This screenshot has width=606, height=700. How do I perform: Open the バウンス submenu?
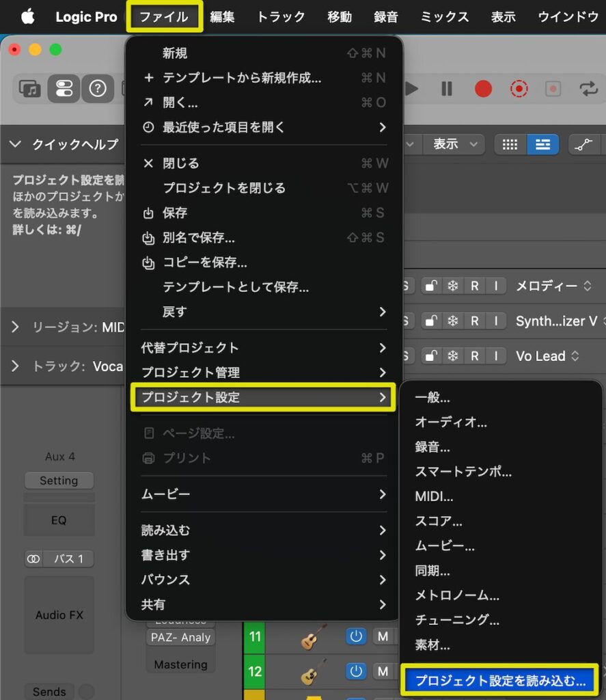tap(263, 580)
